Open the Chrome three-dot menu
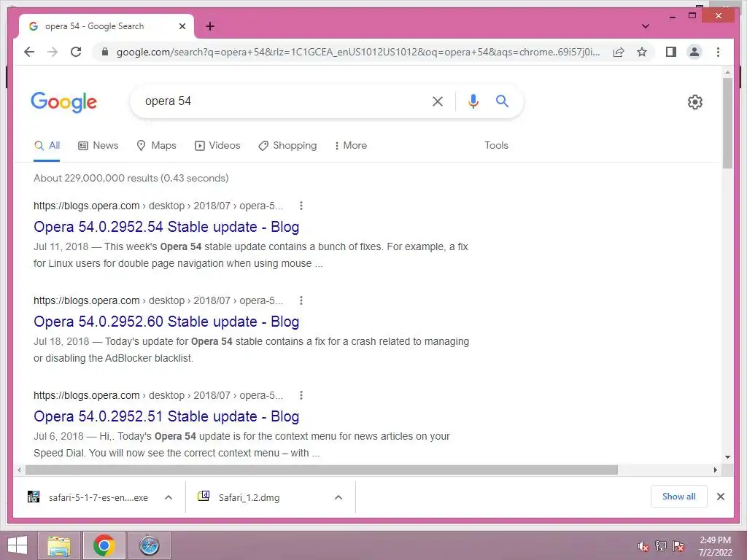The width and height of the screenshot is (747, 560). (x=718, y=52)
